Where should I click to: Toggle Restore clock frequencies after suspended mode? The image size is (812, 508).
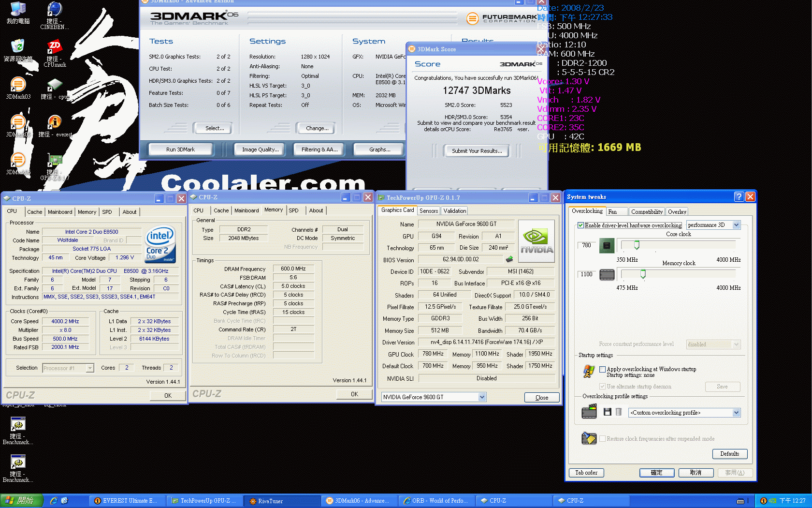click(x=602, y=439)
